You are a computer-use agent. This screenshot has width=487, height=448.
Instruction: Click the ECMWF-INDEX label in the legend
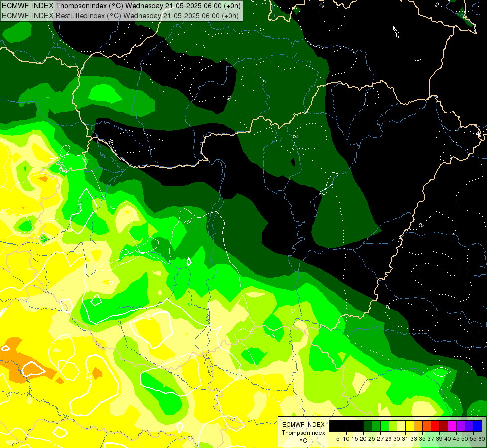303,425
